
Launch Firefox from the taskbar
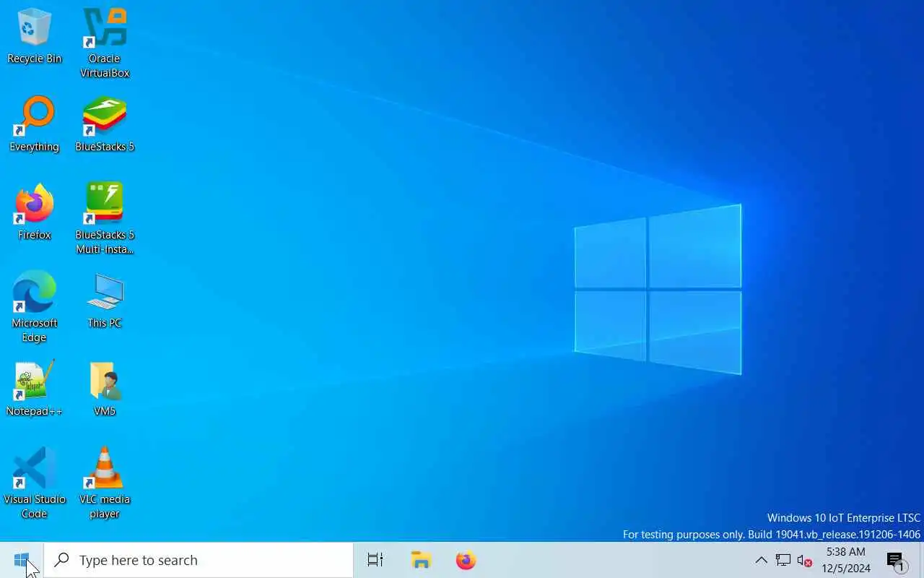(x=466, y=560)
